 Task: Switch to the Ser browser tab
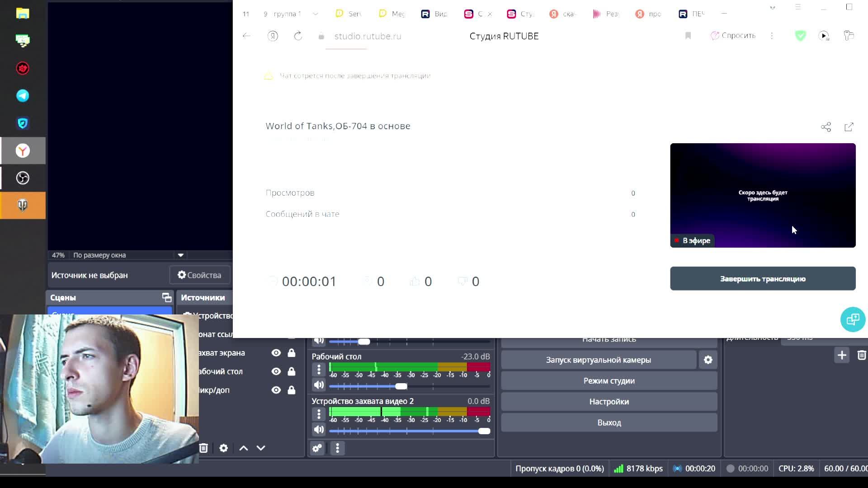tap(349, 14)
